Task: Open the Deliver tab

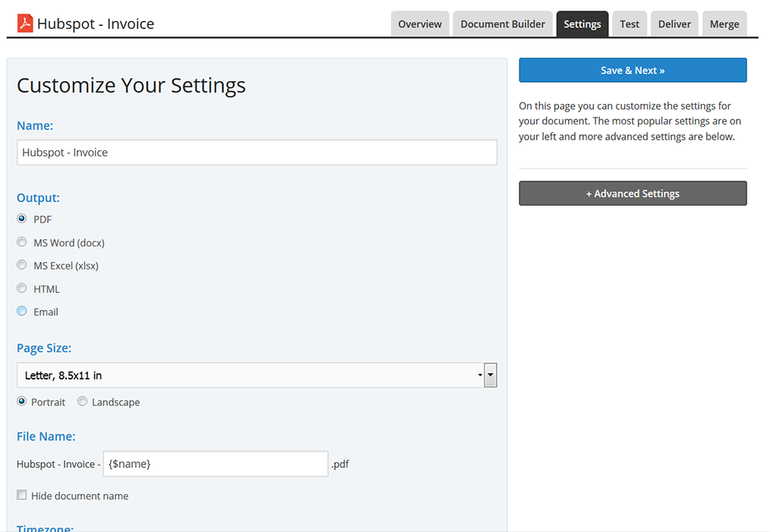Action: [x=674, y=24]
